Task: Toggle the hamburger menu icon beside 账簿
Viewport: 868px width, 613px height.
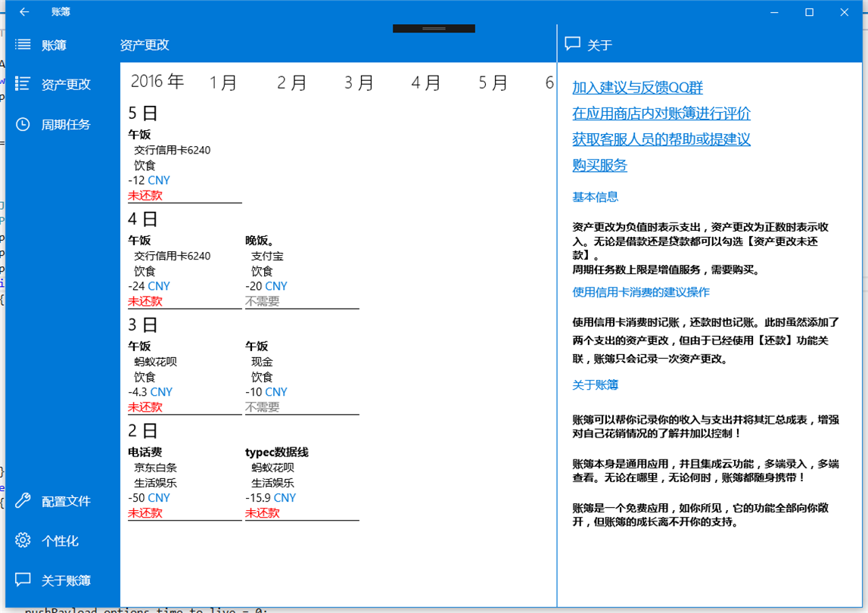Action: [x=23, y=45]
